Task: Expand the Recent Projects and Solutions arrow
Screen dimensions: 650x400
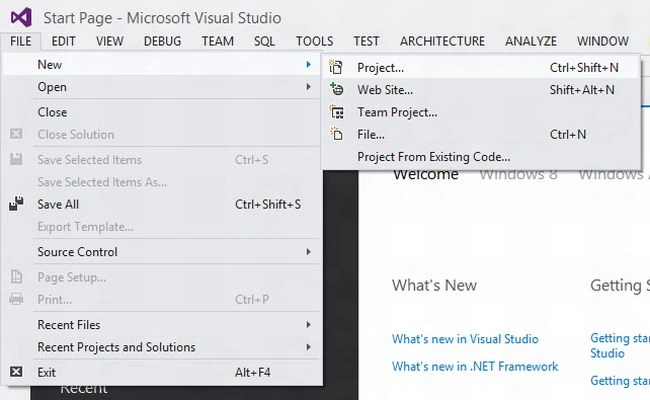Action: [x=308, y=347]
